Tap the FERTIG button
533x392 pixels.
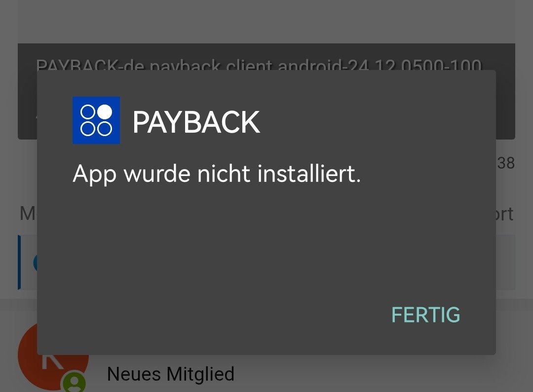(x=425, y=315)
